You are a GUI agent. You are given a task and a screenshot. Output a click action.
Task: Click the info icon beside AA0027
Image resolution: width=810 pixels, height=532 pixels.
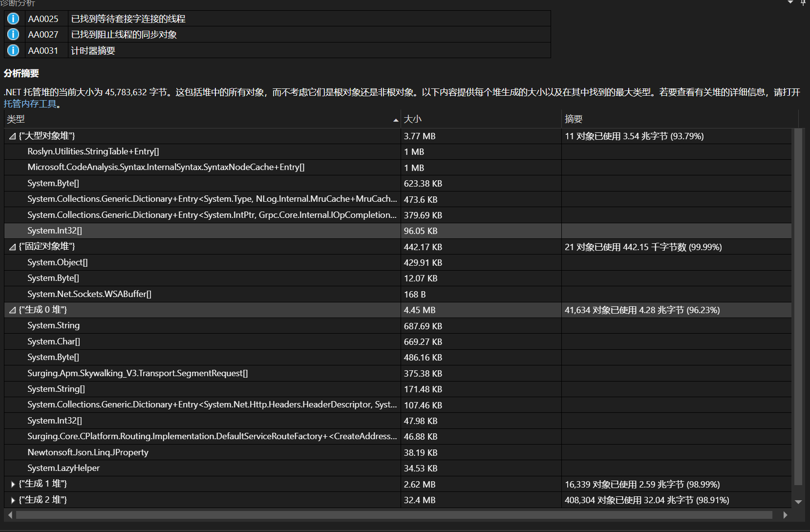[x=13, y=34]
